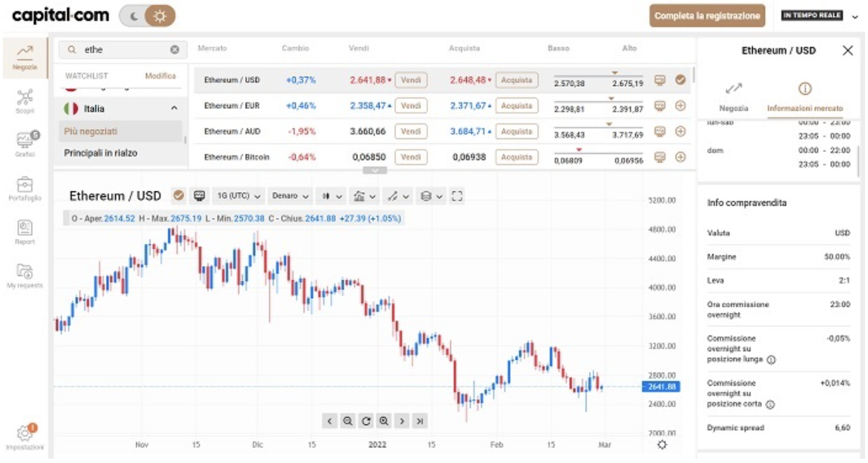868x463 pixels.
Task: Click Acquista for Ethereum / EUR
Action: (x=516, y=106)
